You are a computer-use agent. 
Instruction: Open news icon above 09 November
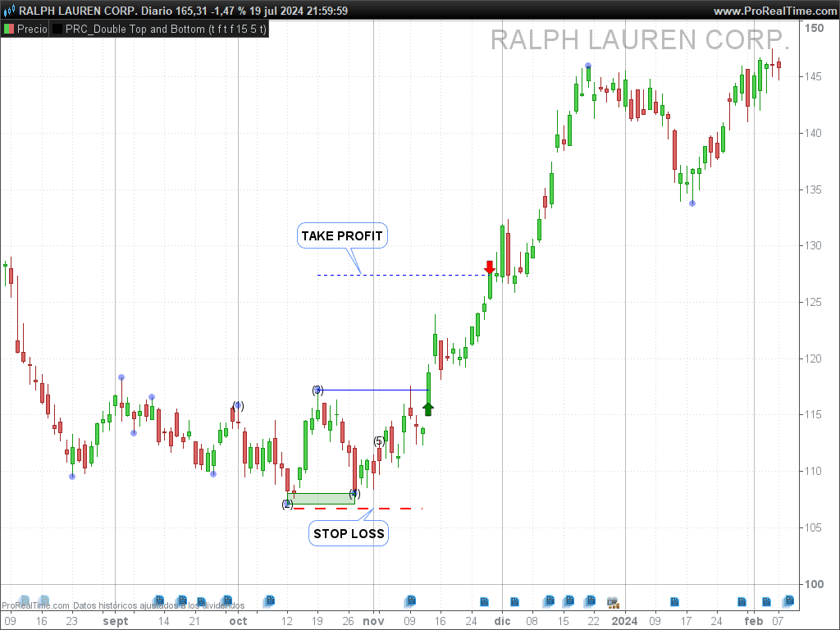pos(410,600)
